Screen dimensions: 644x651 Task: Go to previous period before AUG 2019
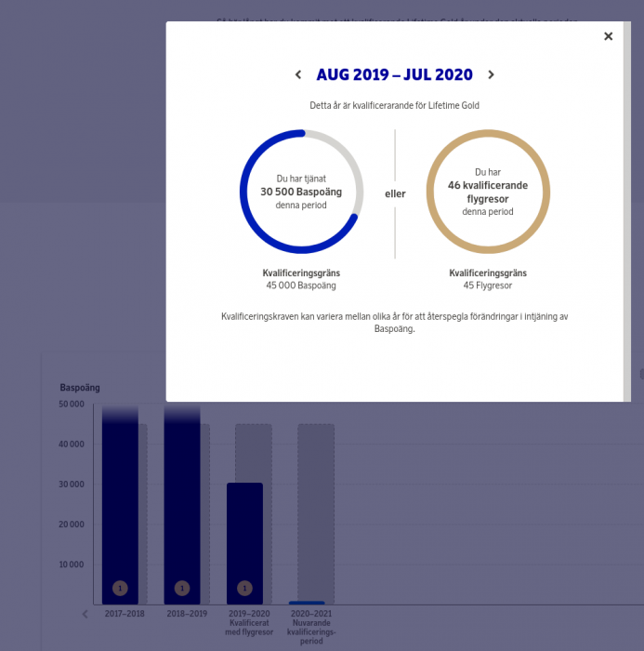click(x=298, y=75)
